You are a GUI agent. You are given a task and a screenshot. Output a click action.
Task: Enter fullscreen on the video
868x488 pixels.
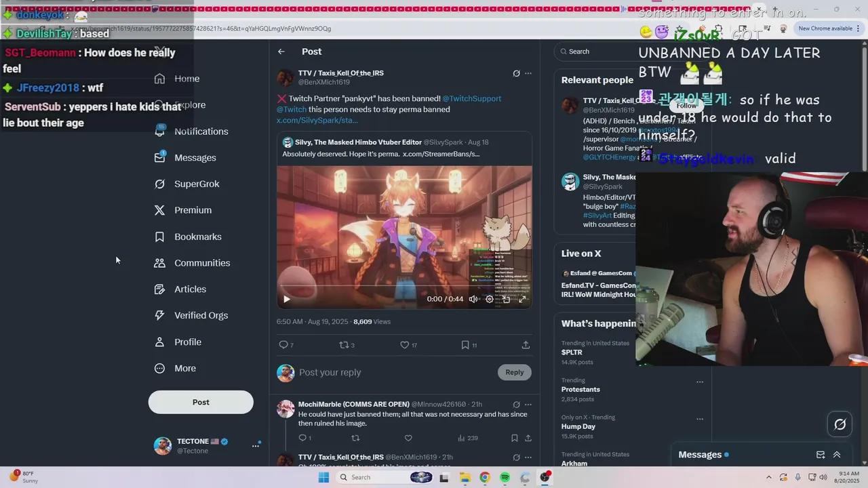coord(522,299)
